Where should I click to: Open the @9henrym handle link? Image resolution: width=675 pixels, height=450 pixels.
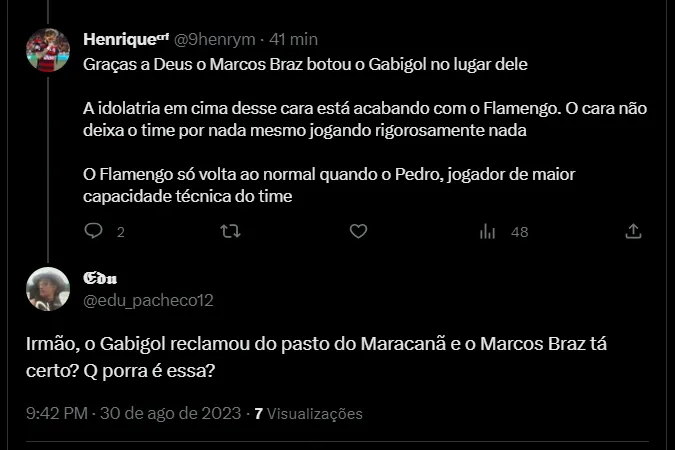tap(216, 39)
